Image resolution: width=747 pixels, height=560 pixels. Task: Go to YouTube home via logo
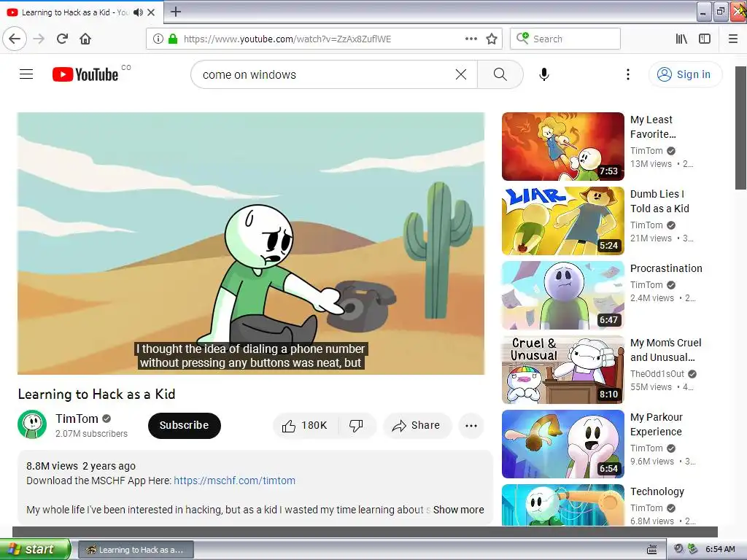click(x=85, y=74)
